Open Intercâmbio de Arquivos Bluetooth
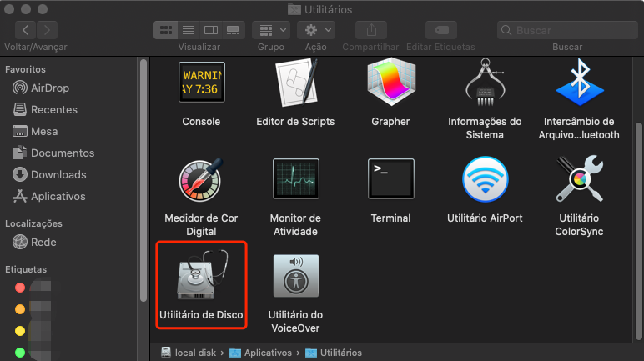 pyautogui.click(x=579, y=82)
